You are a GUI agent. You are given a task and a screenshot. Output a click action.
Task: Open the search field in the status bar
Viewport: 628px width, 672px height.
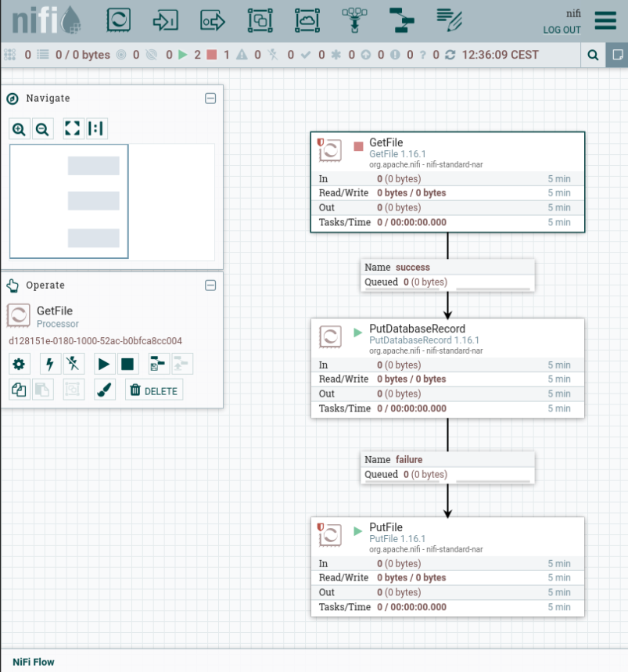592,55
